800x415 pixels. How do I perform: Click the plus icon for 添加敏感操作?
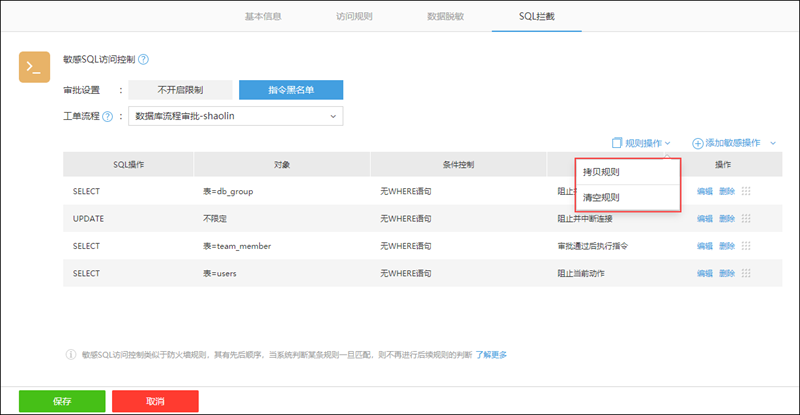697,143
